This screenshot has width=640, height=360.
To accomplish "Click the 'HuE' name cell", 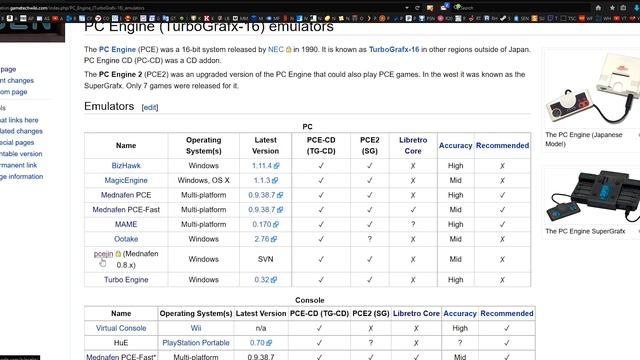I will point(121,343).
